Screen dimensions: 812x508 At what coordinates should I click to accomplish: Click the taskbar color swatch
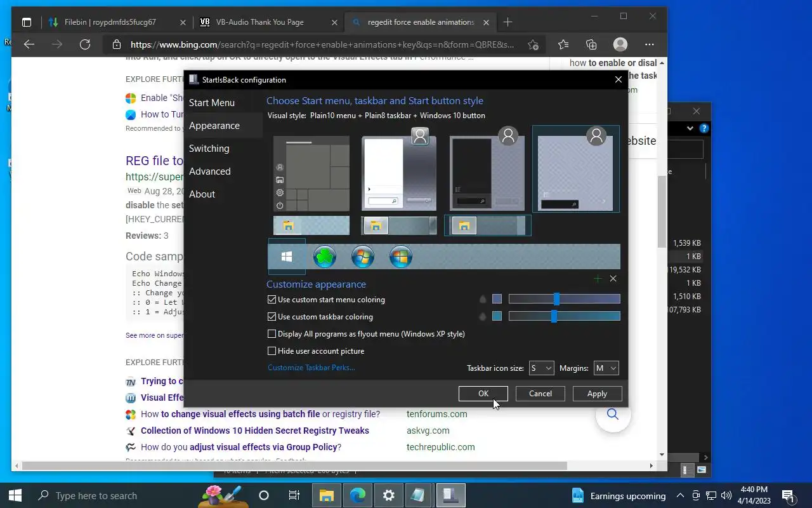tap(497, 316)
